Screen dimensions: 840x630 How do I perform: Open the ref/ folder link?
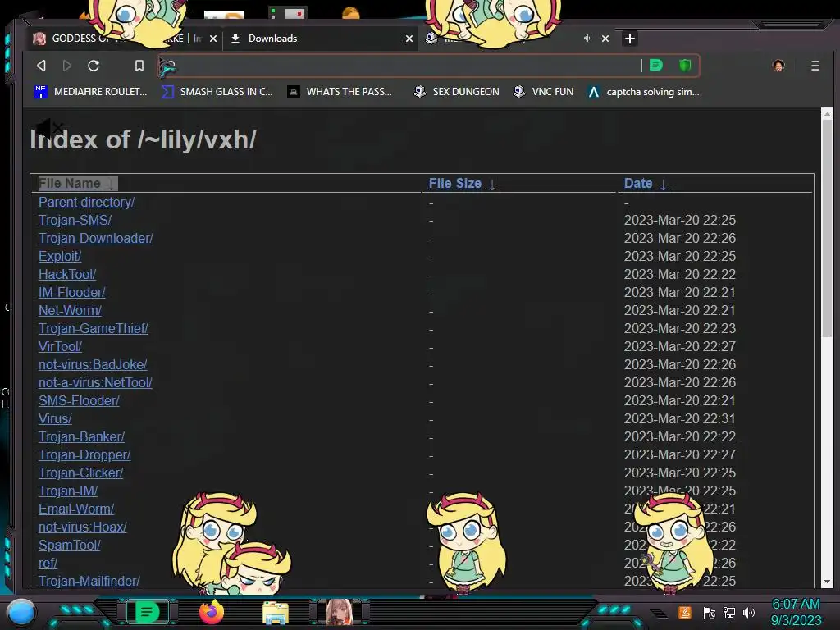(48, 563)
